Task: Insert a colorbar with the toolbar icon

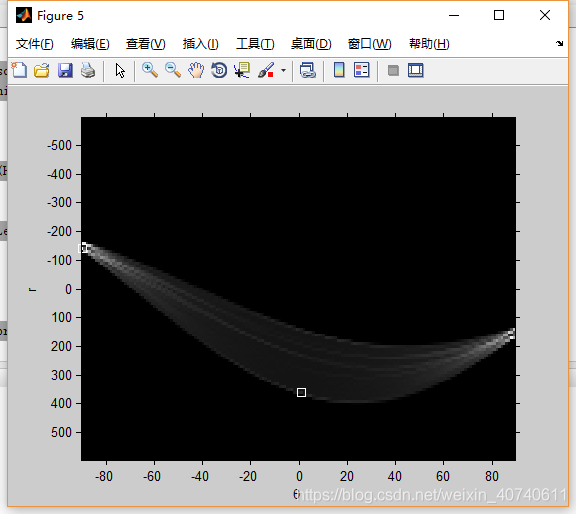Action: click(339, 70)
